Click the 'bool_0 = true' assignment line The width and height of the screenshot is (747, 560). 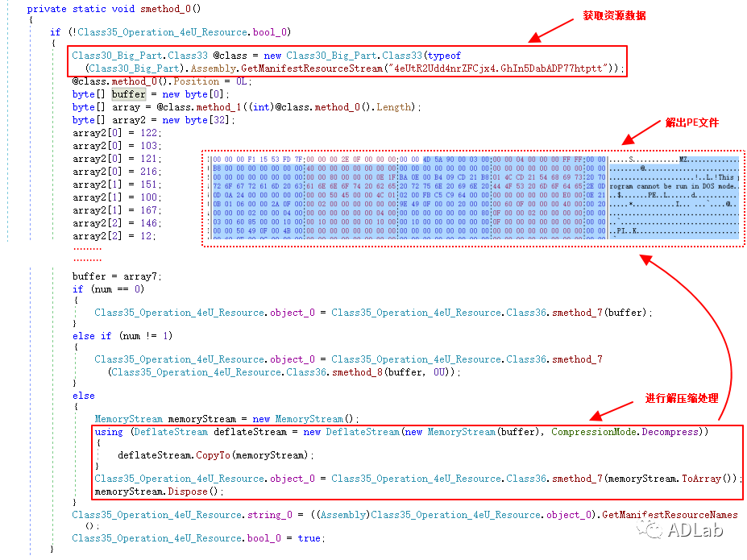click(198, 538)
